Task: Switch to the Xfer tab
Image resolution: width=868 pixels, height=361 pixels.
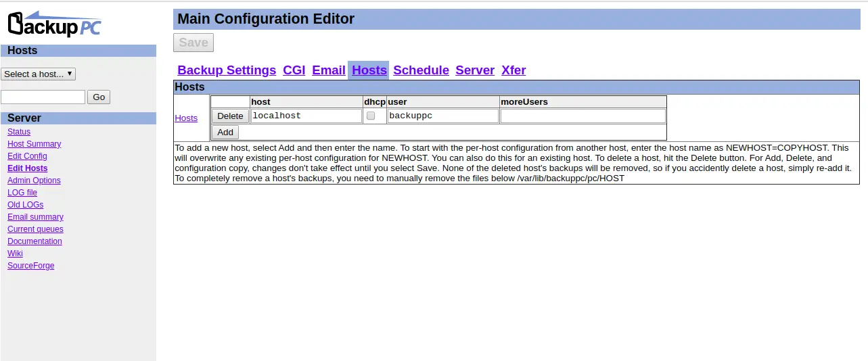Action: [x=513, y=70]
